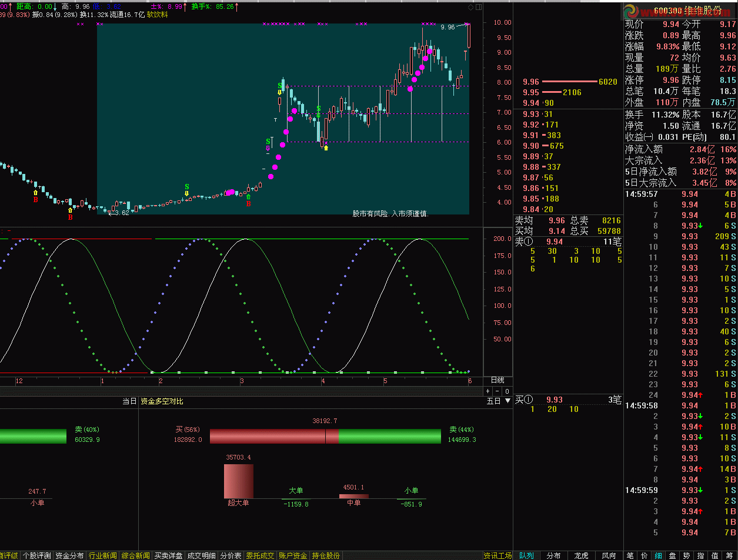Image resolution: width=738 pixels, height=560 pixels.
Task: Open the 行业新闻 tab
Action: click(103, 555)
